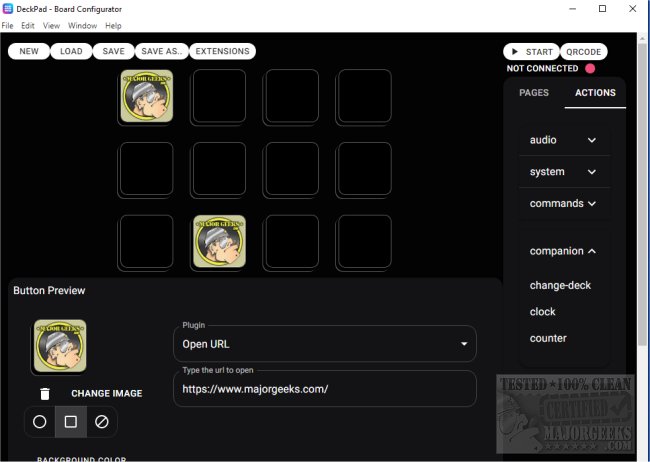The height and width of the screenshot is (462, 650).
Task: Maximize the DeckPad window
Action: click(x=603, y=9)
